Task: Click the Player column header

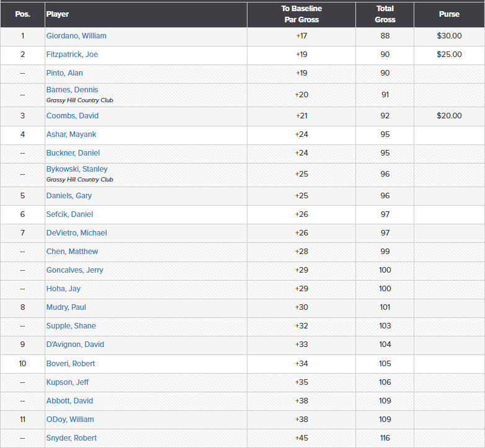Action: [x=58, y=14]
